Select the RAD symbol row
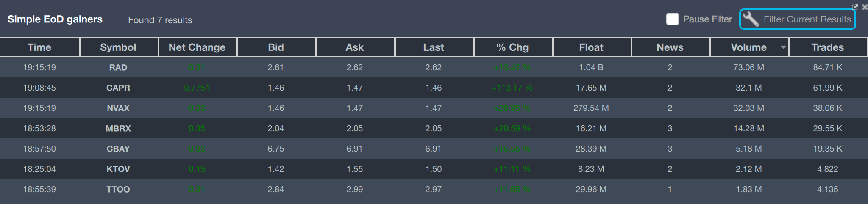 [x=118, y=68]
